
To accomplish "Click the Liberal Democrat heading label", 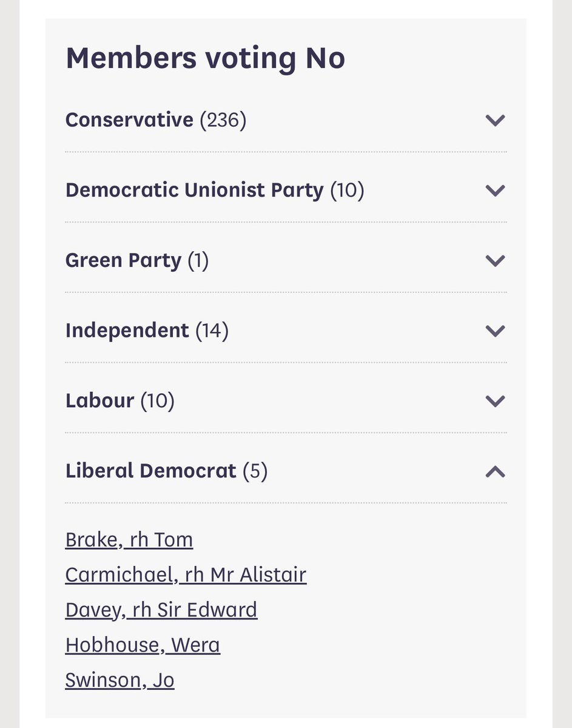I will point(151,471).
